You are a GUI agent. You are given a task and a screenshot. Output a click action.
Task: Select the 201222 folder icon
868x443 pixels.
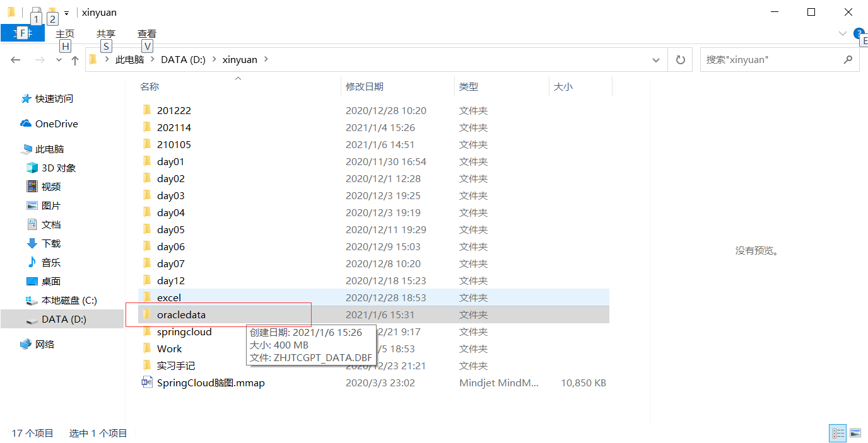point(147,110)
